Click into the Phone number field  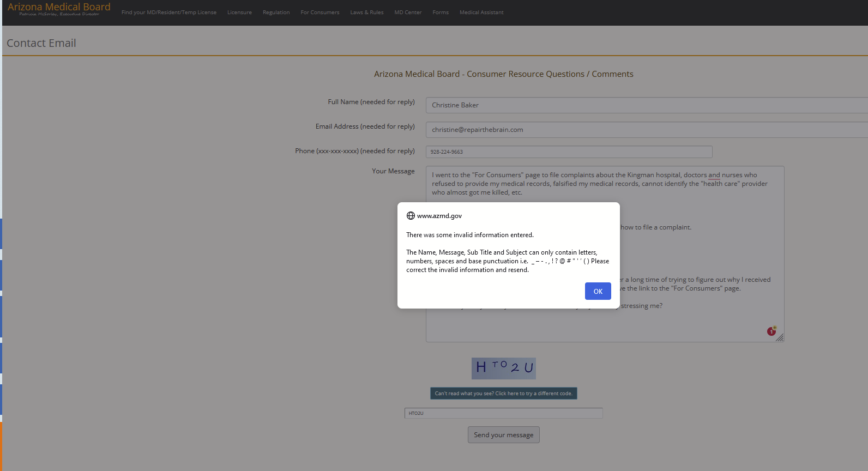pyautogui.click(x=569, y=152)
